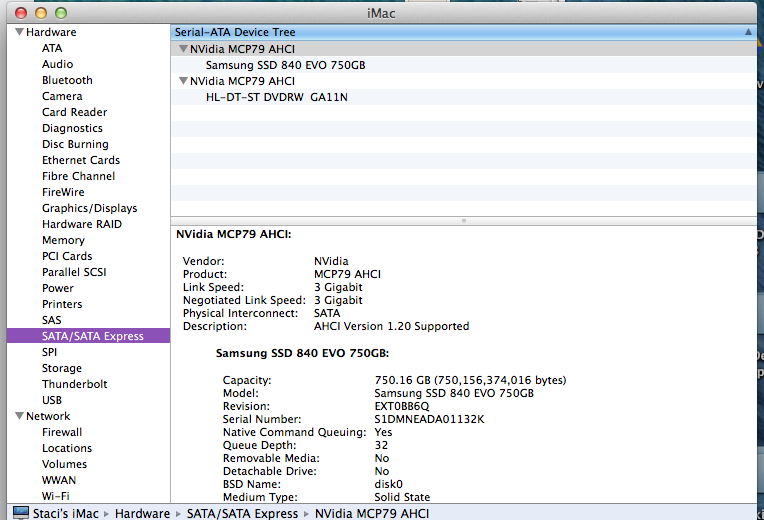Collapse the NVidia node above HL-DT-ST DVDRW
This screenshot has height=520, width=764.
[183, 81]
